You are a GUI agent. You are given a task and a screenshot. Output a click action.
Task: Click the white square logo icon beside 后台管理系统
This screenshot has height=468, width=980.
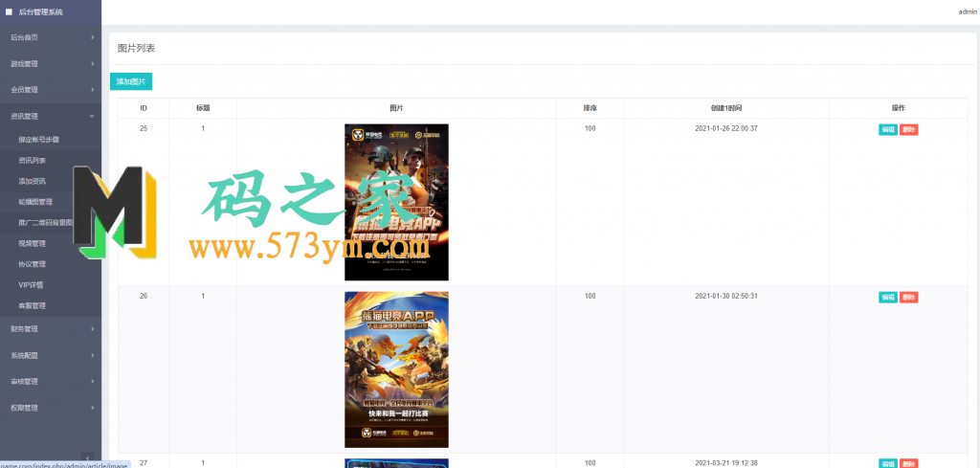click(x=9, y=11)
